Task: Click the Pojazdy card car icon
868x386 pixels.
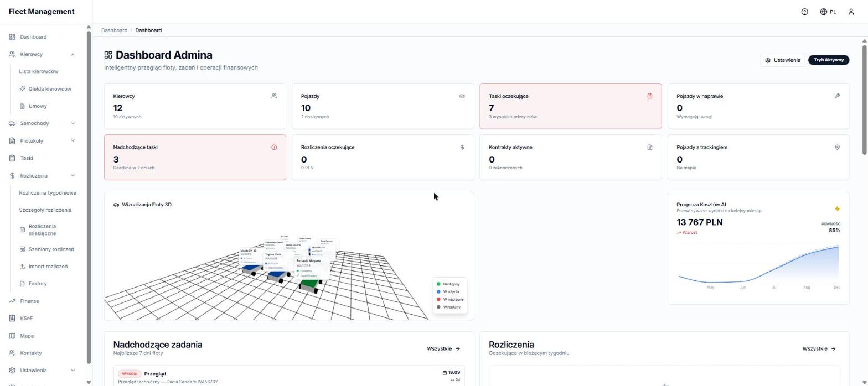Action: tap(462, 96)
